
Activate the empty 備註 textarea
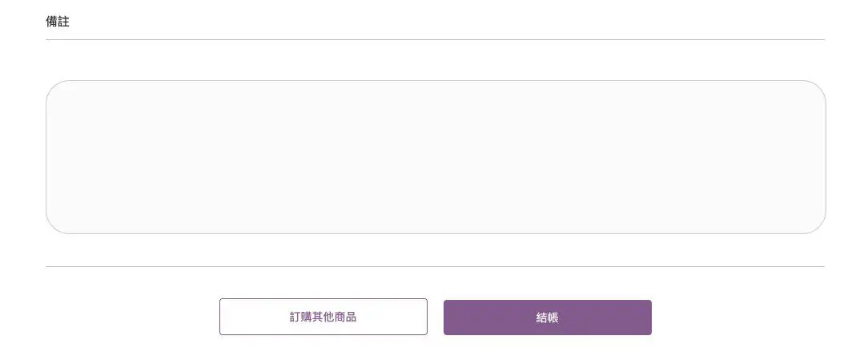[x=436, y=157]
